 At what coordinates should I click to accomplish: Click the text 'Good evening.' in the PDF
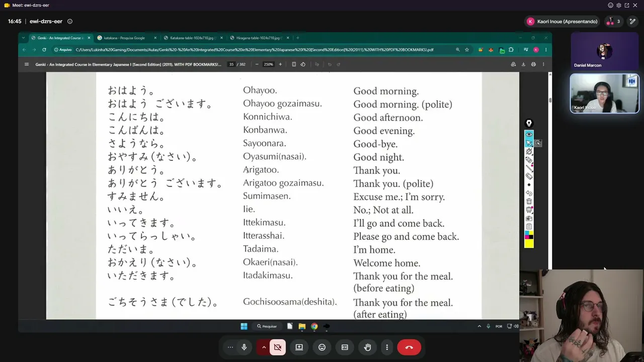[384, 131]
